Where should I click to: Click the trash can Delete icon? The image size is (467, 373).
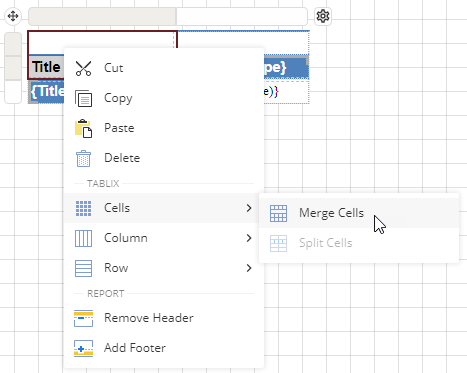[83, 158]
